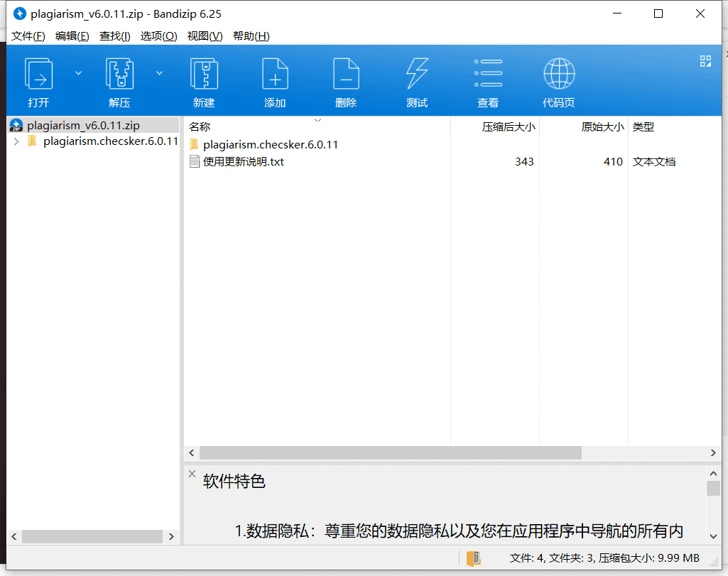Open the 文件(F) menu

tap(28, 36)
